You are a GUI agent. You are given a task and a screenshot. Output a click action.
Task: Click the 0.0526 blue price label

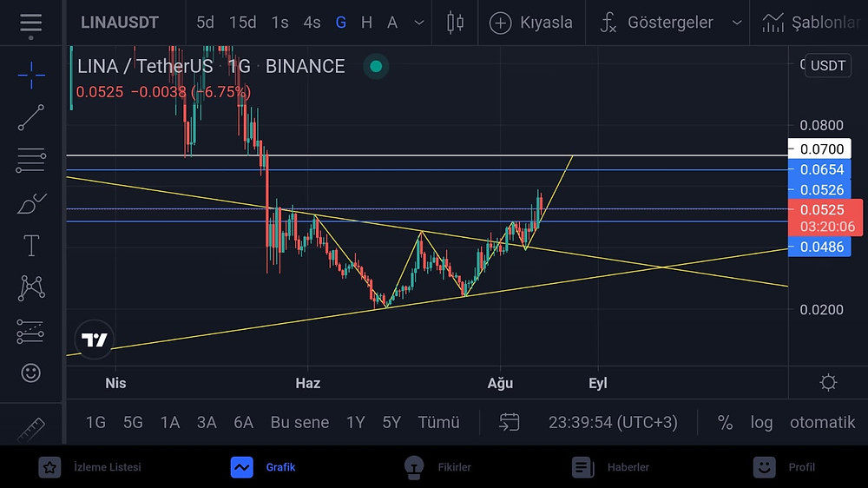pyautogui.click(x=819, y=190)
